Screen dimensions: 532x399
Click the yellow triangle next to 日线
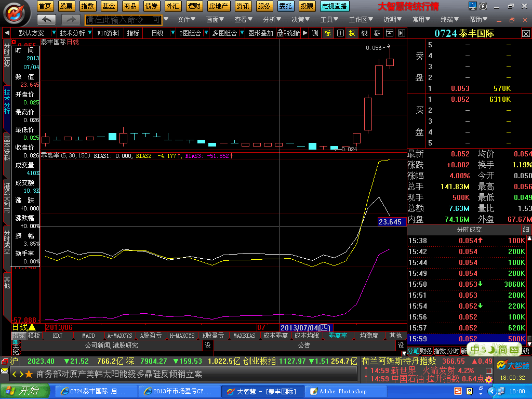click(x=32, y=327)
